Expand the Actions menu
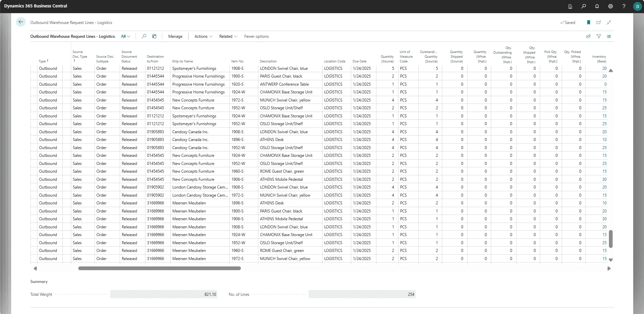This screenshot has width=644, height=314. tap(203, 36)
